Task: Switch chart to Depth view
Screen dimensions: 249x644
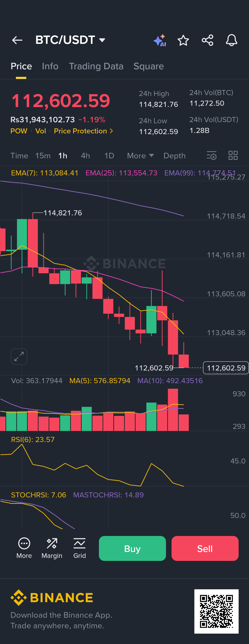Action: (174, 156)
